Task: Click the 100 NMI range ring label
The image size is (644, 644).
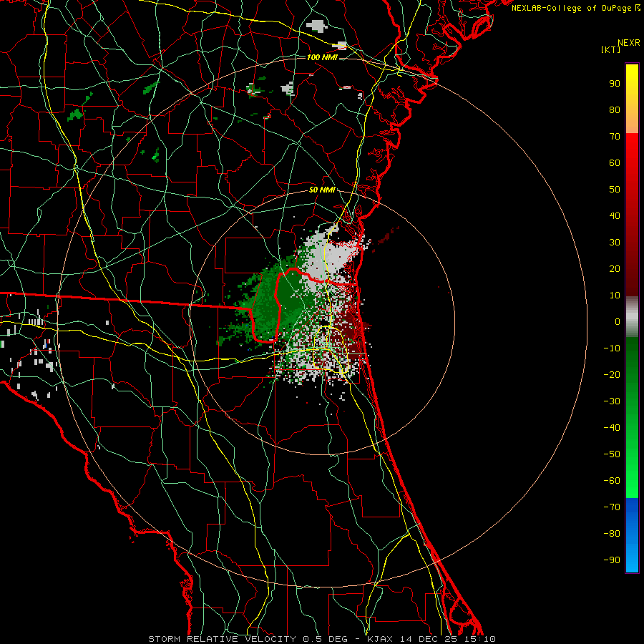Action: tap(322, 57)
